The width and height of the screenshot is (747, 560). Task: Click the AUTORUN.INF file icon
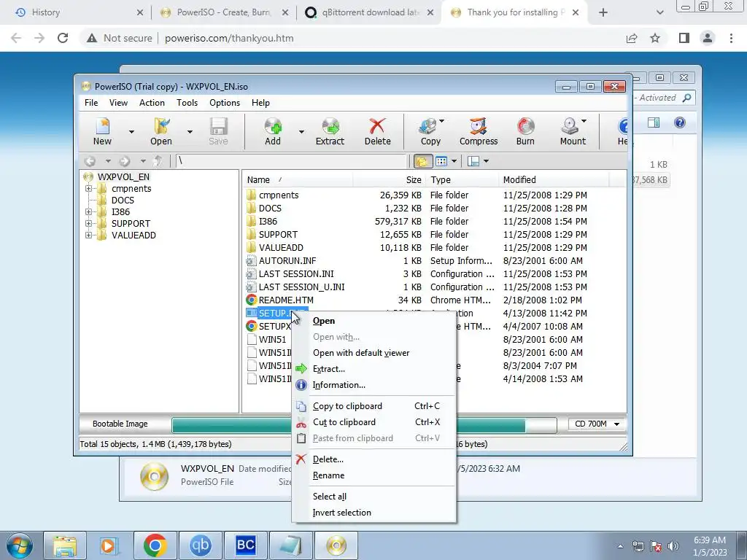(251, 261)
